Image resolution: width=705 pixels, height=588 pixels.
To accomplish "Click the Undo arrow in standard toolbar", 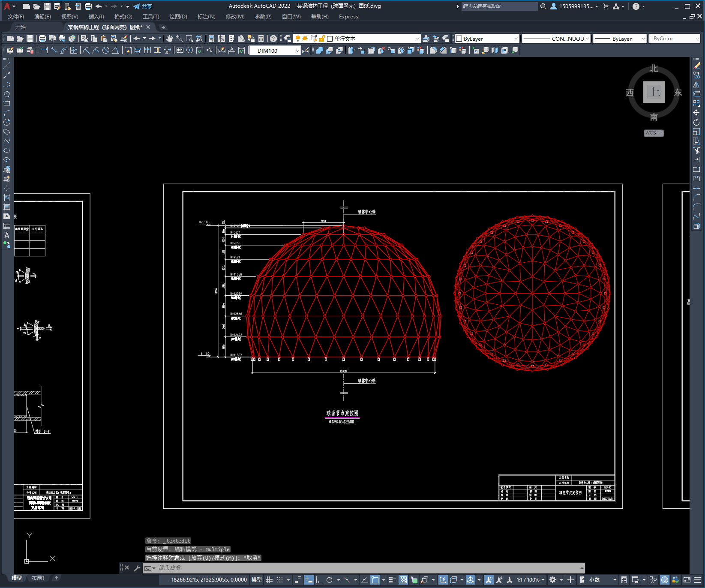I will [x=137, y=39].
